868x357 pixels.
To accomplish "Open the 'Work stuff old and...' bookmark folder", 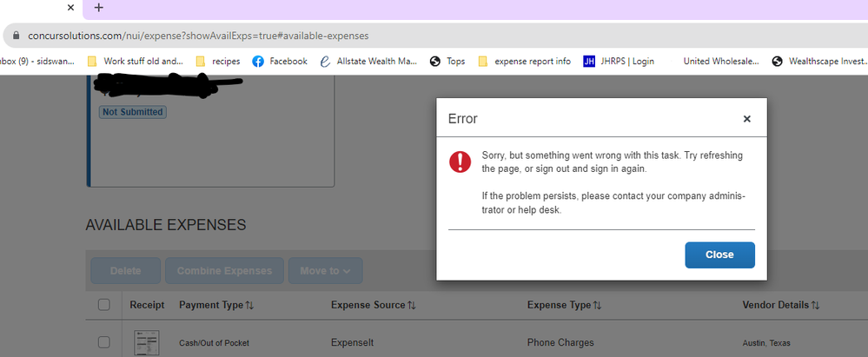I will (136, 62).
